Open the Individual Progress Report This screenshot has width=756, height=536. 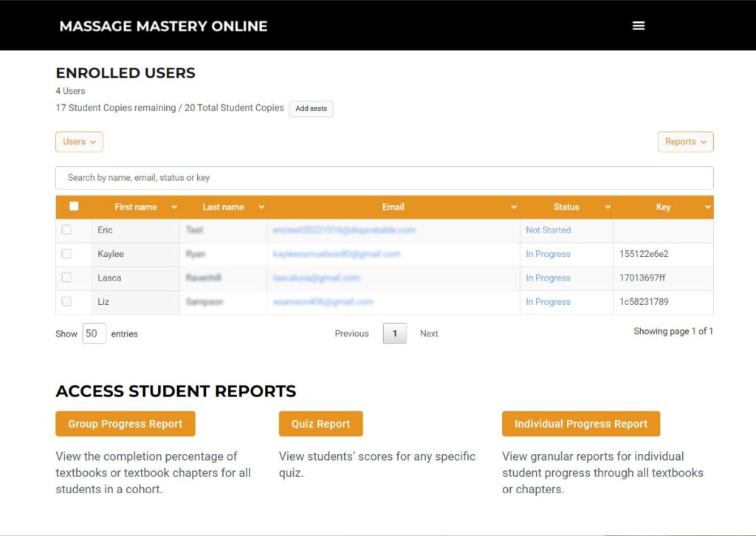point(580,424)
